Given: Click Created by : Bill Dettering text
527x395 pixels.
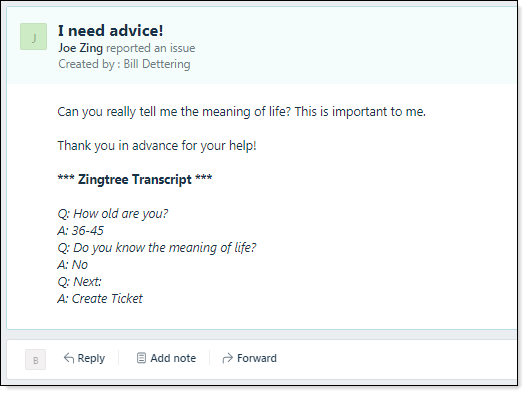Looking at the screenshot, I should [124, 64].
